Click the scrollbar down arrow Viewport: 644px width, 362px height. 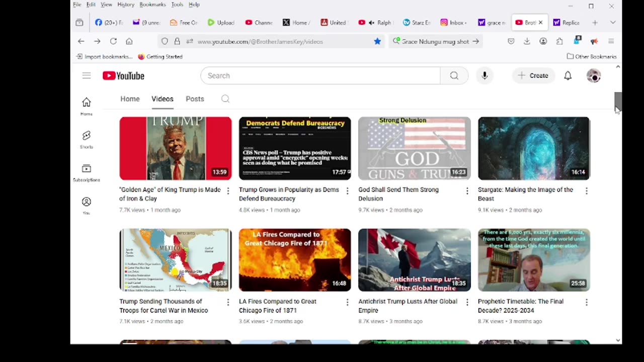[x=618, y=340]
